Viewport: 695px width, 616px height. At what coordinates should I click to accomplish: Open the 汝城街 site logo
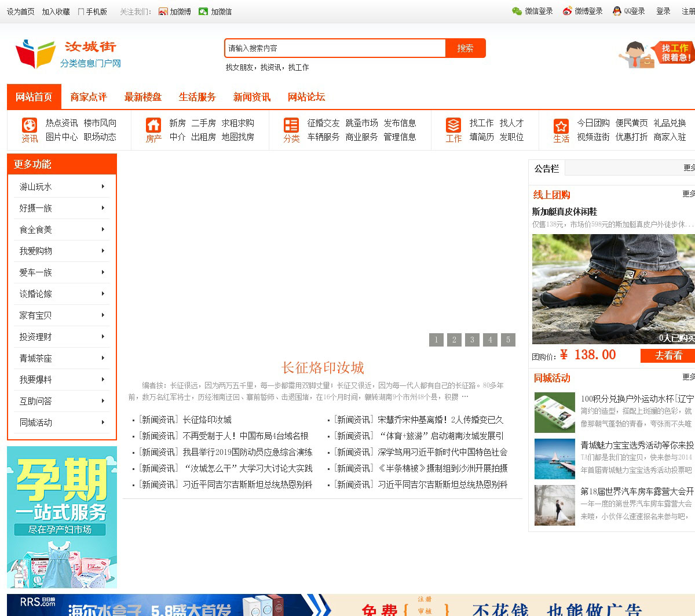[68, 54]
